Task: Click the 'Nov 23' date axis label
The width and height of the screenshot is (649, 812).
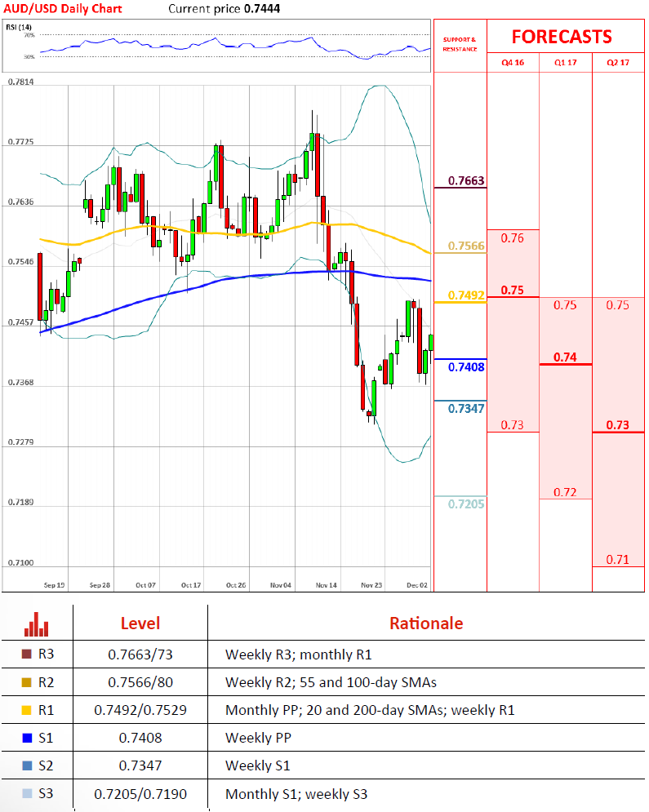Action: 371,585
